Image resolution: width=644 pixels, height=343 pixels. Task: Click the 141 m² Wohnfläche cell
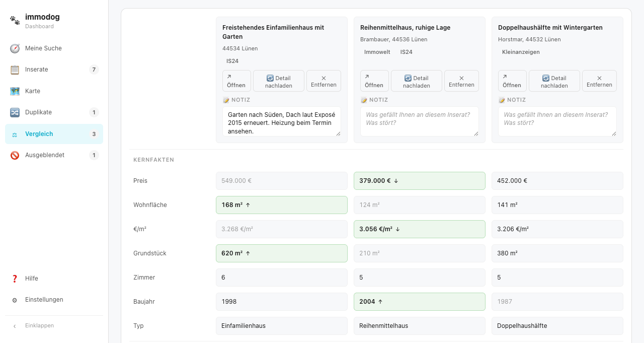click(x=557, y=205)
